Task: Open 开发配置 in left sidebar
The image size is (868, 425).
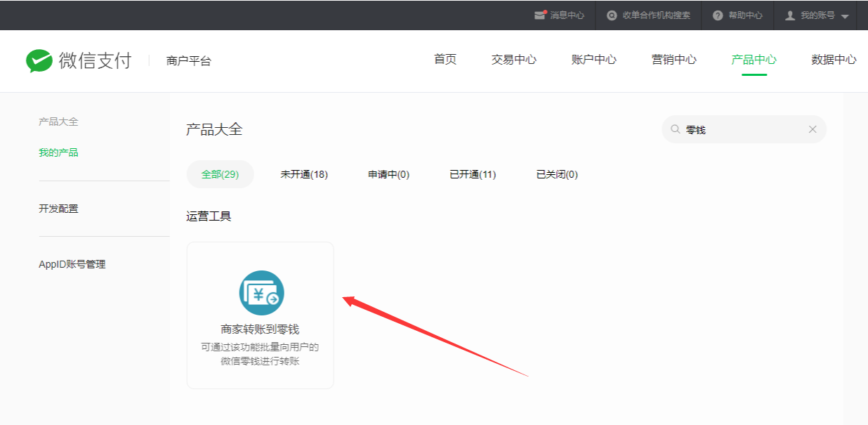Action: [x=58, y=209]
